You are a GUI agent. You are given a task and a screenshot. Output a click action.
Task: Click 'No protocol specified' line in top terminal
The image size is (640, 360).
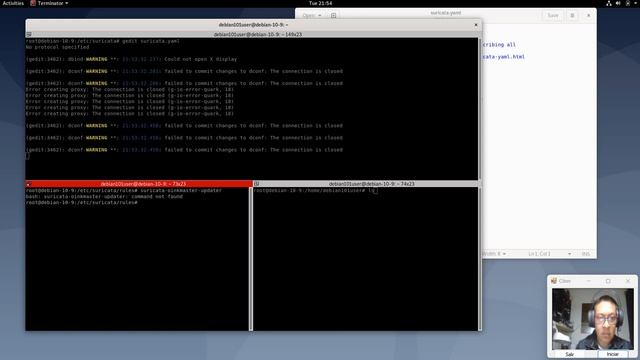pos(57,47)
